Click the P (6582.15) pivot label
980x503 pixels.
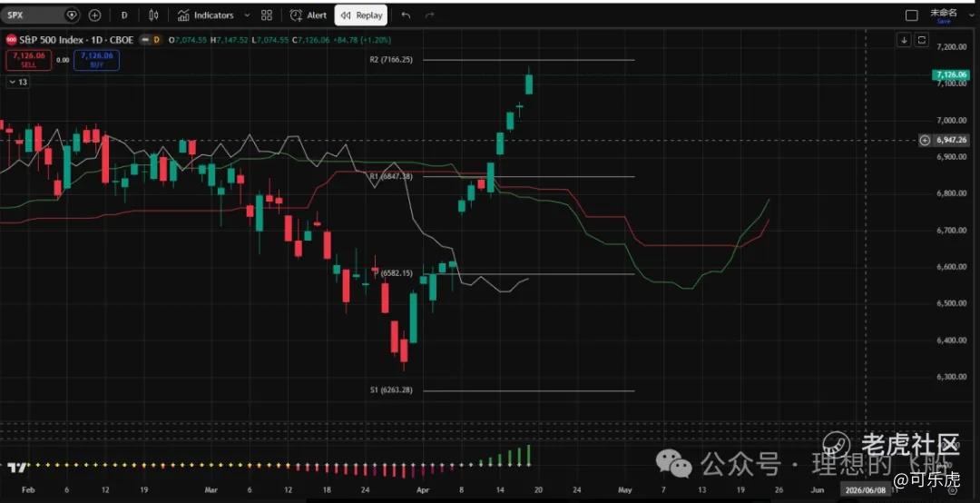(393, 273)
